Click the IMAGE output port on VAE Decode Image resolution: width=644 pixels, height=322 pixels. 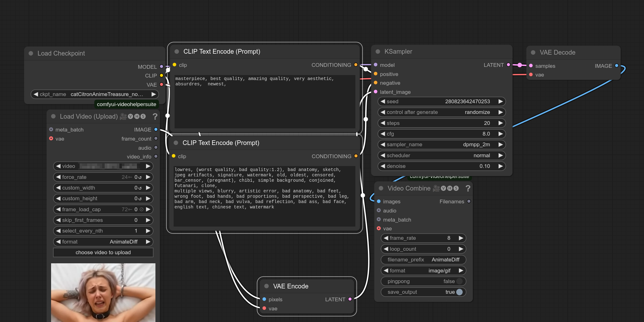tap(616, 66)
